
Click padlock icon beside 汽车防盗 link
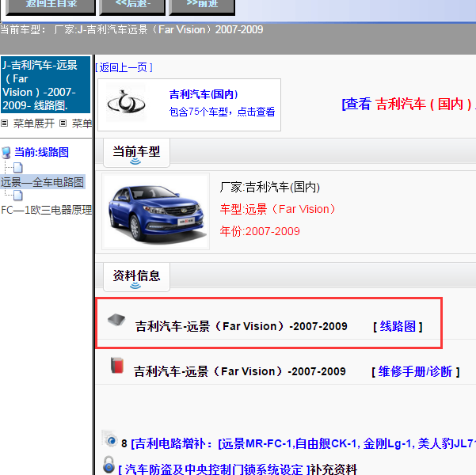click(x=109, y=465)
